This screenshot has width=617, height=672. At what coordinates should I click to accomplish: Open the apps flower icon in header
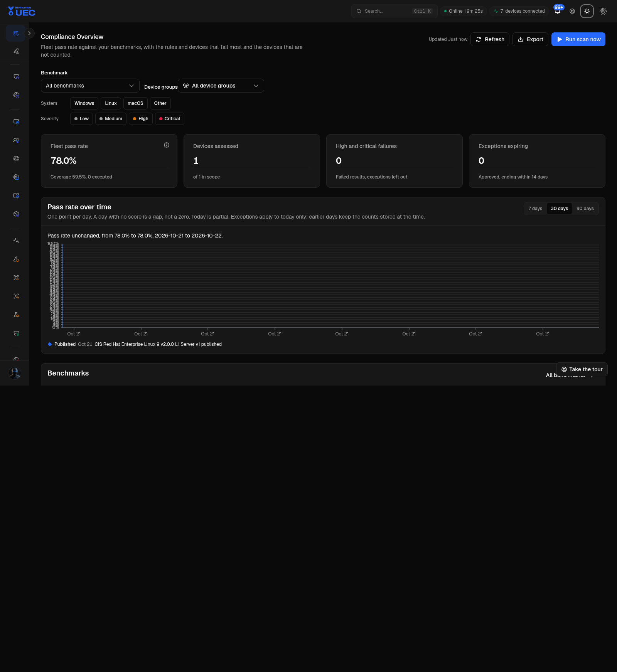[603, 11]
